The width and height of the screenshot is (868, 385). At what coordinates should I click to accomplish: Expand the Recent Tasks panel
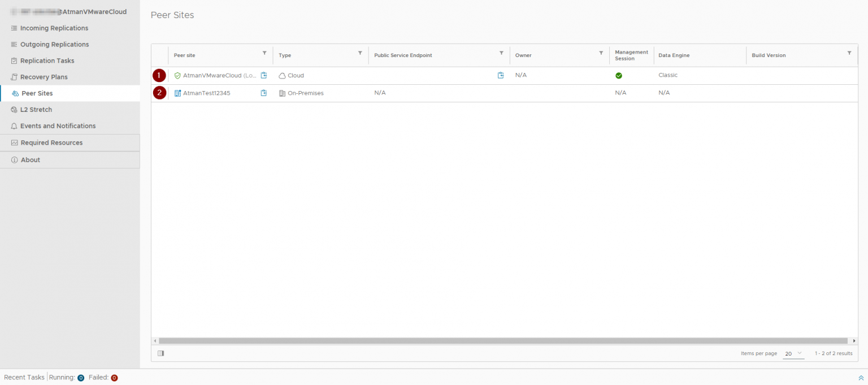[861, 378]
